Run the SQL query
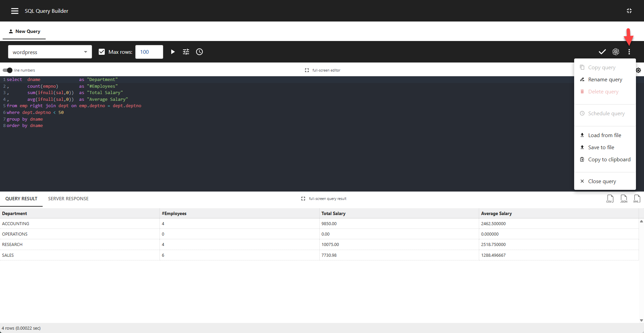 [173, 52]
